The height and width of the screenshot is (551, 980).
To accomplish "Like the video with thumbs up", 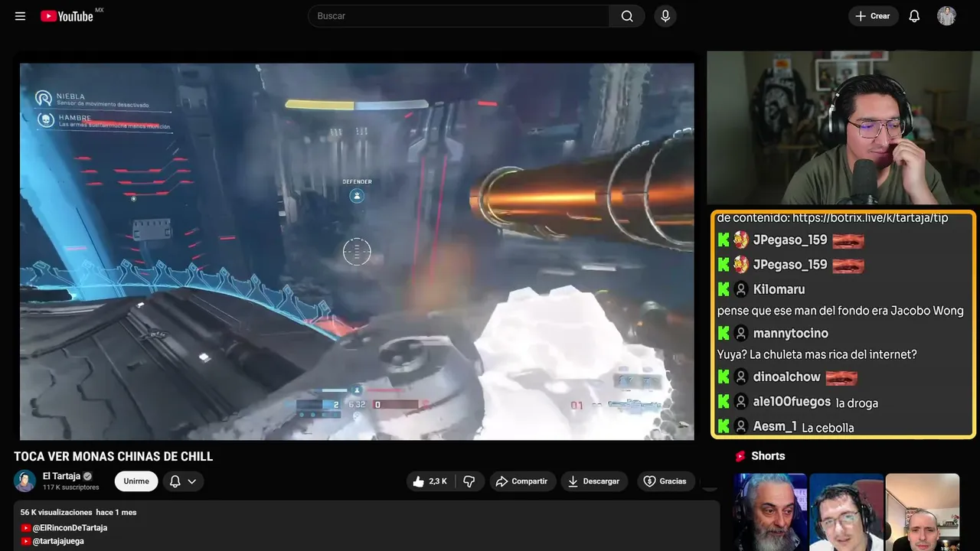I will (x=430, y=481).
